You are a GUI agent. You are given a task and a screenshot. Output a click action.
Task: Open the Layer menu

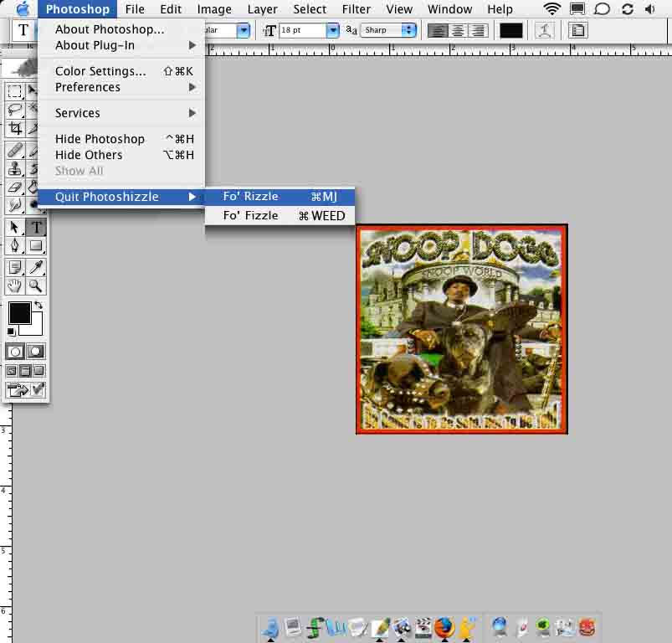point(262,9)
